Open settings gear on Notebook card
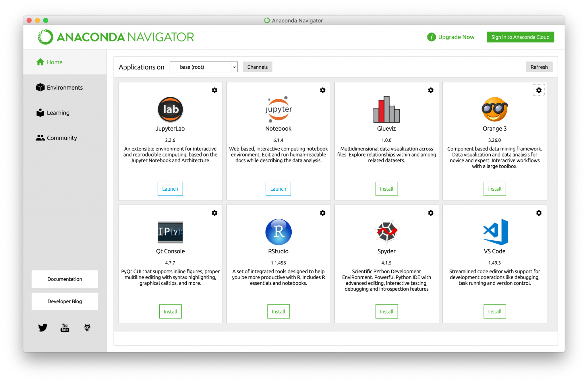588x383 pixels. click(x=323, y=90)
